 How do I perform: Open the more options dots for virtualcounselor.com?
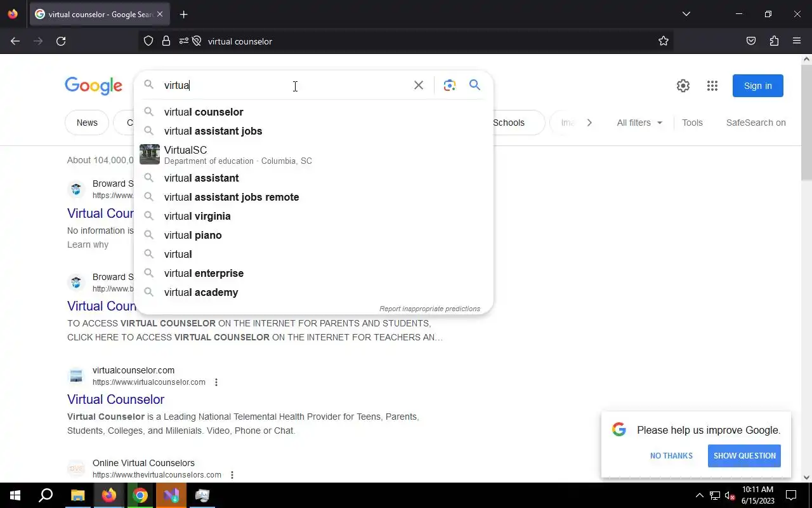coord(216,382)
